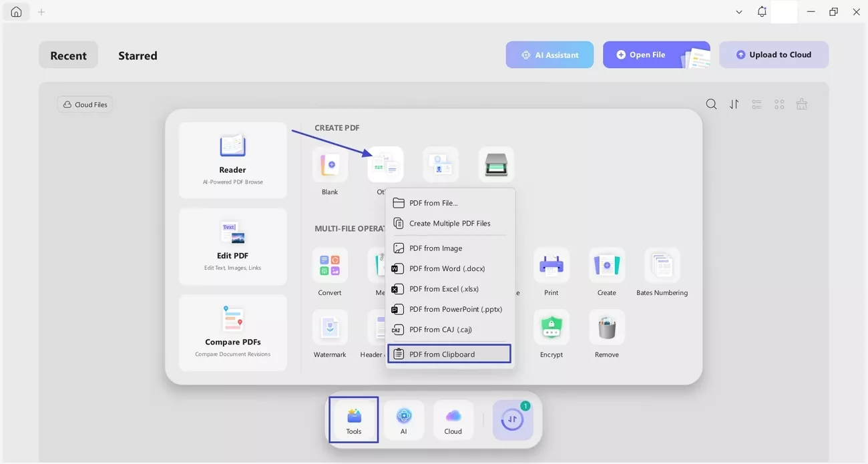Viewport: 868px width, 464px height.
Task: Choose PDF from Image
Action: click(x=449, y=248)
